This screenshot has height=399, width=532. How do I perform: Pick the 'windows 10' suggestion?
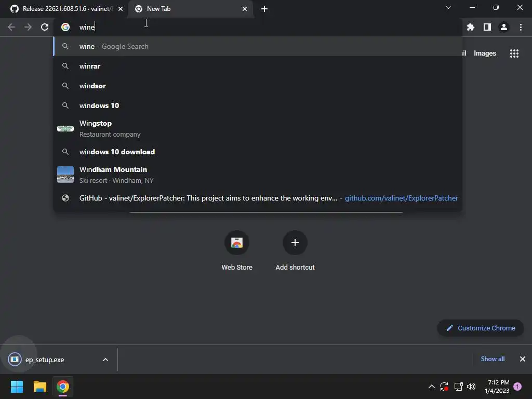(x=258, y=105)
